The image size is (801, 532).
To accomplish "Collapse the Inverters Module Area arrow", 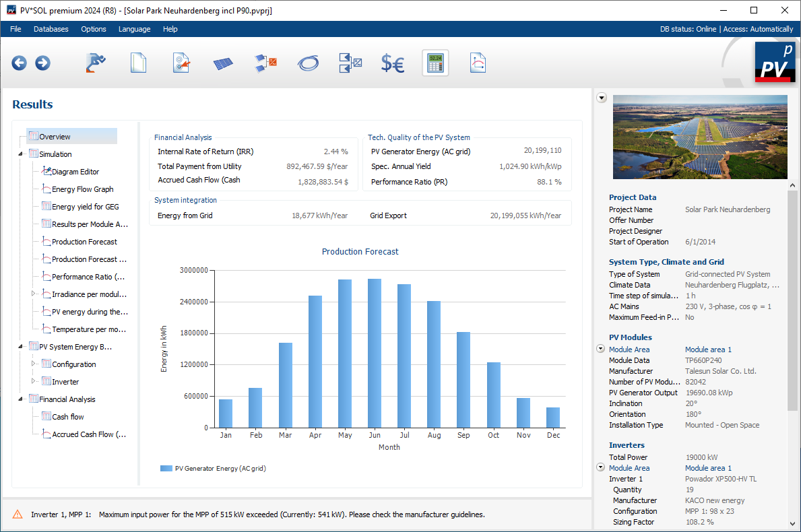I will (x=601, y=467).
